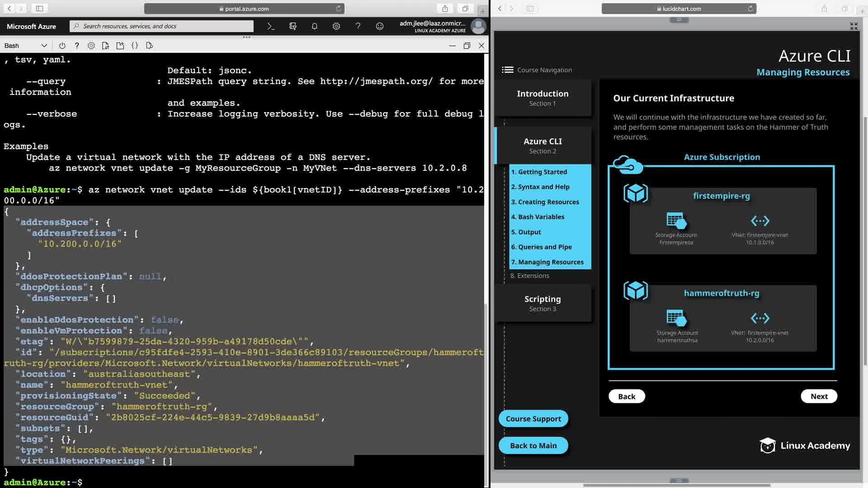Click the Course Support button
Viewport: 868px width, 488px height.
point(533,419)
